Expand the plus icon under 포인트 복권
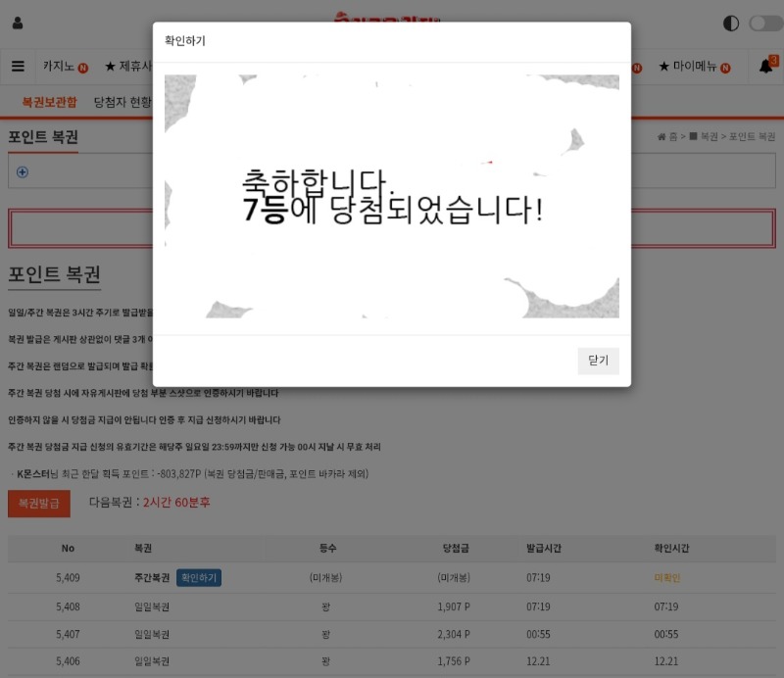Image resolution: width=784 pixels, height=678 pixels. pyautogui.click(x=23, y=171)
